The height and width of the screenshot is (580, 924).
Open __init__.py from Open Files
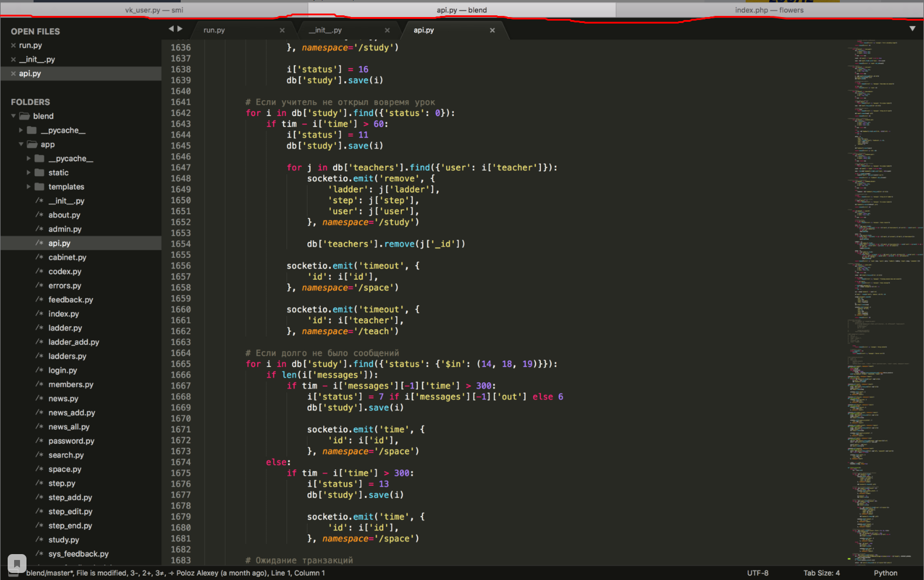click(x=37, y=59)
